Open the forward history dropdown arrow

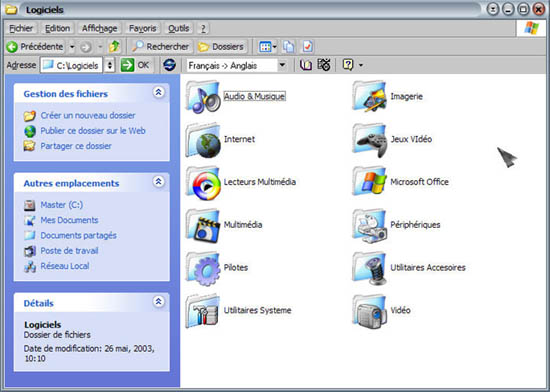pos(100,47)
